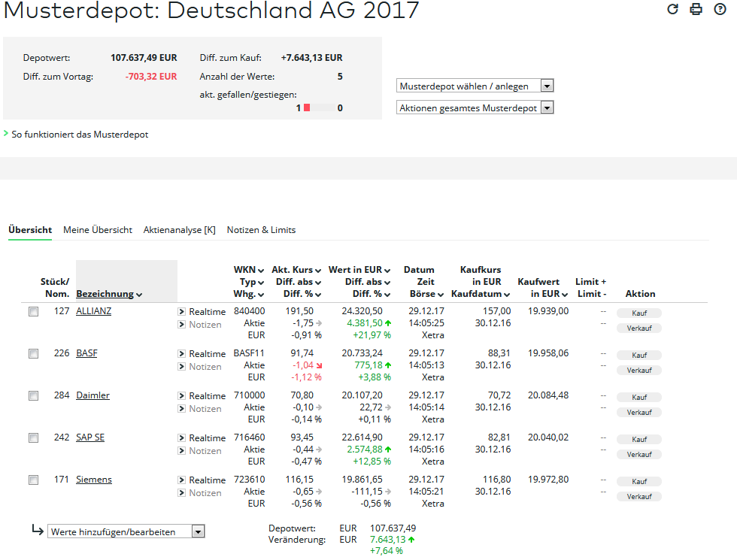Click Kauf button for BASF
The image size is (737, 560).
pyautogui.click(x=639, y=355)
